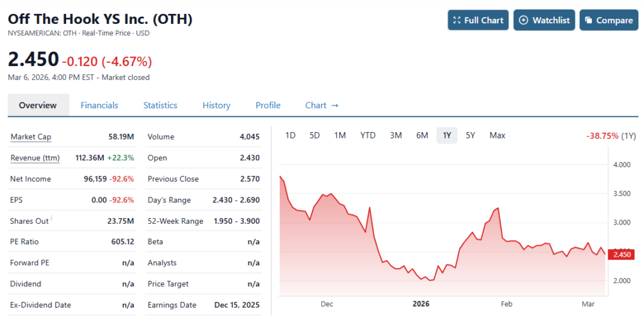This screenshot has width=644, height=322.
Task: Click the Compare button
Action: pyautogui.click(x=608, y=20)
